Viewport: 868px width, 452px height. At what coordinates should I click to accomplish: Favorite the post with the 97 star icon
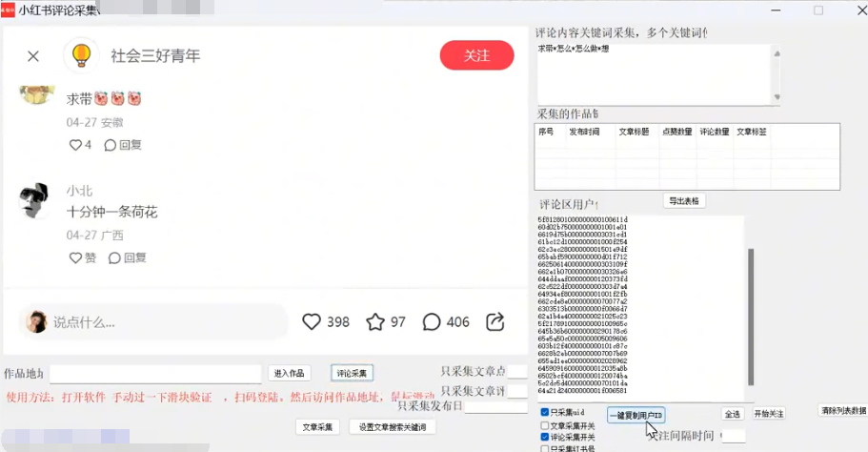[375, 321]
